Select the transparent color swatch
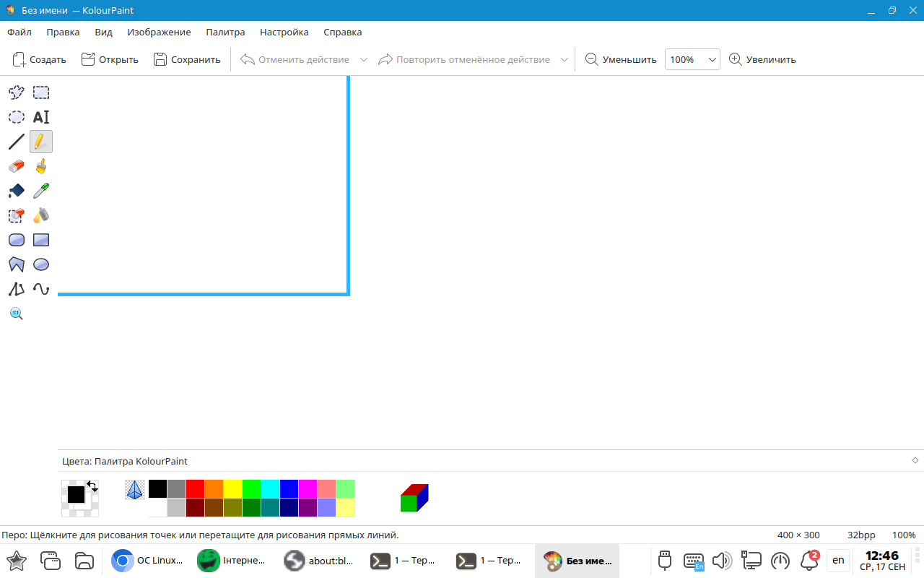The image size is (924, 578). point(135,490)
